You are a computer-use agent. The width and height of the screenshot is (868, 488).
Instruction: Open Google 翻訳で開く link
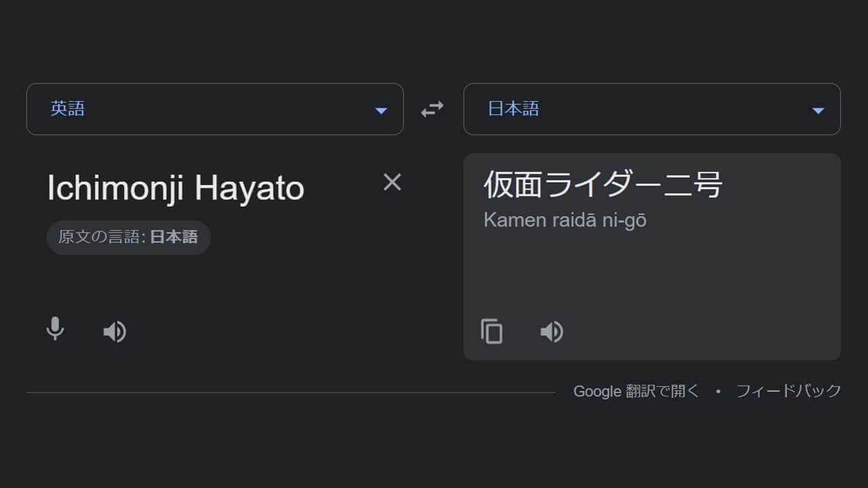pos(636,391)
